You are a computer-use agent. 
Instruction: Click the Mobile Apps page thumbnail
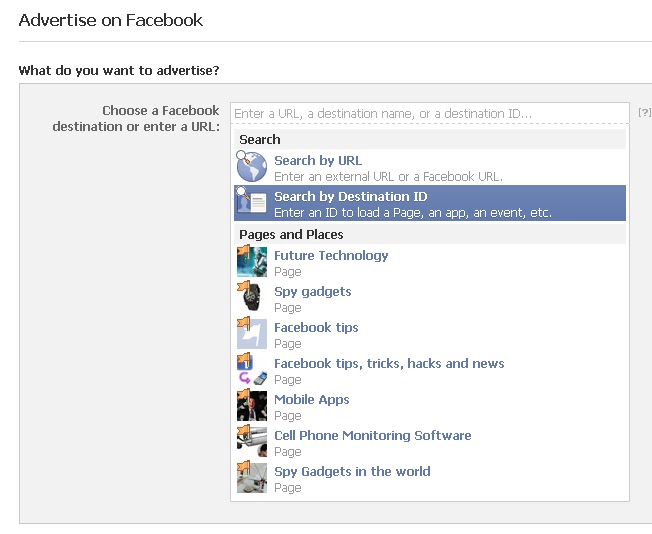[x=252, y=405]
